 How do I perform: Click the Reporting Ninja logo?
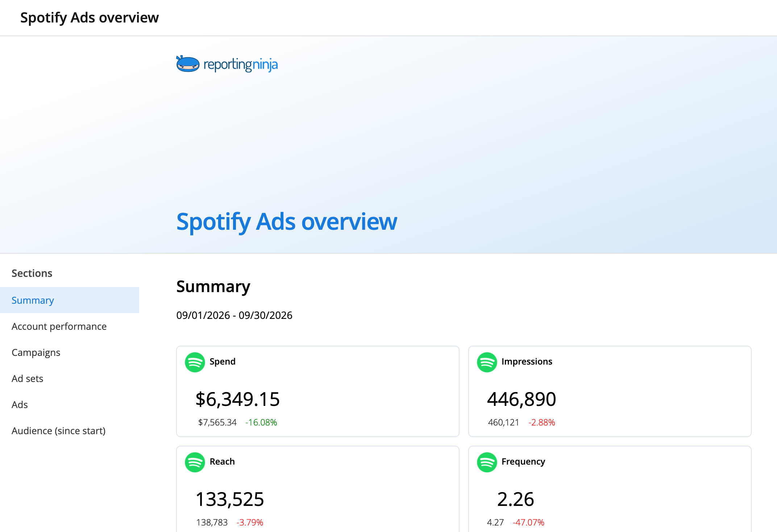pyautogui.click(x=227, y=64)
